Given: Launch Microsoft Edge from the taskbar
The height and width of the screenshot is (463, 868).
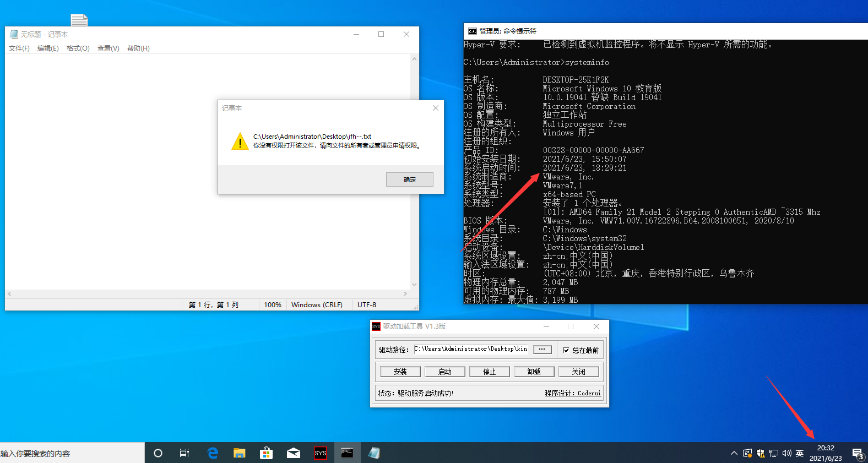Looking at the screenshot, I should tap(213, 453).
